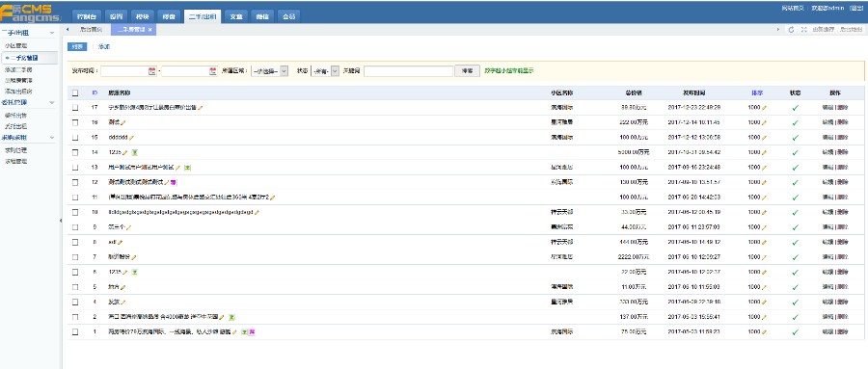Open the '文章' top navigation tab

tap(236, 16)
